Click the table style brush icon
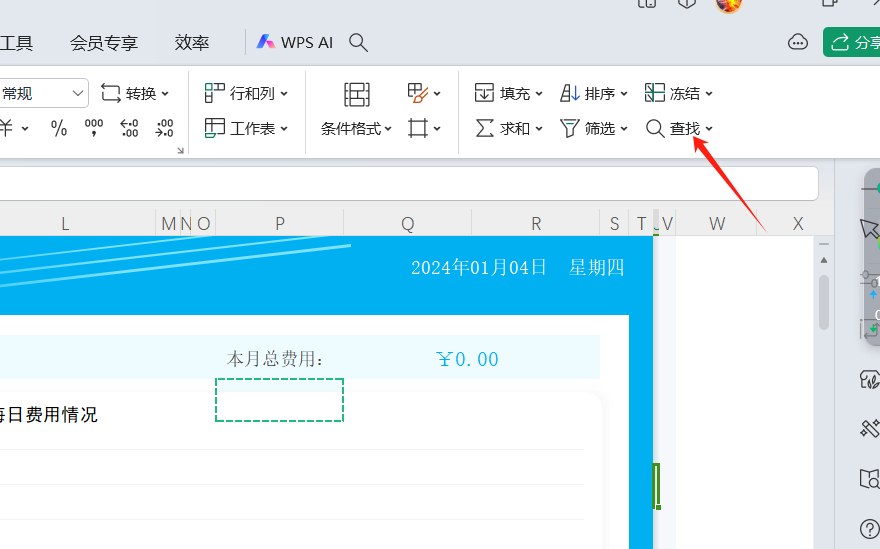The image size is (880, 549). click(418, 93)
